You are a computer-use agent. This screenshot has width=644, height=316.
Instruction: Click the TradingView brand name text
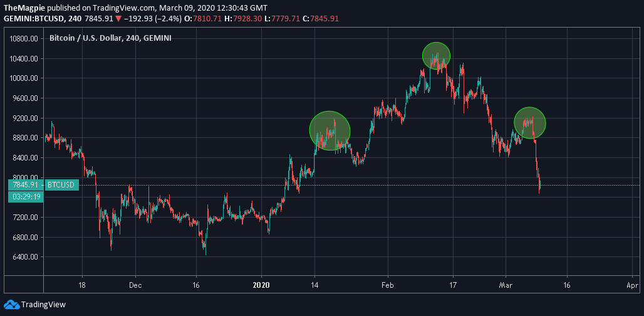pos(43,305)
